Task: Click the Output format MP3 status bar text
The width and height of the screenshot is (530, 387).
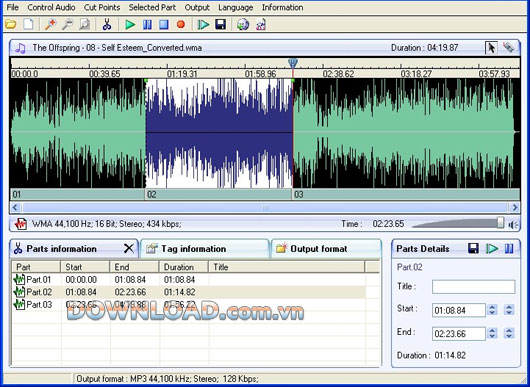Action: 167,379
